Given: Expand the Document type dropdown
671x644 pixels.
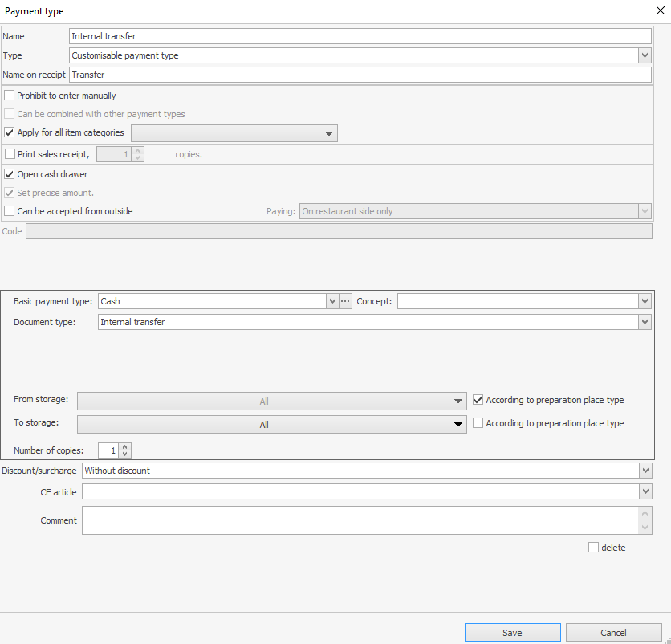Looking at the screenshot, I should point(645,322).
